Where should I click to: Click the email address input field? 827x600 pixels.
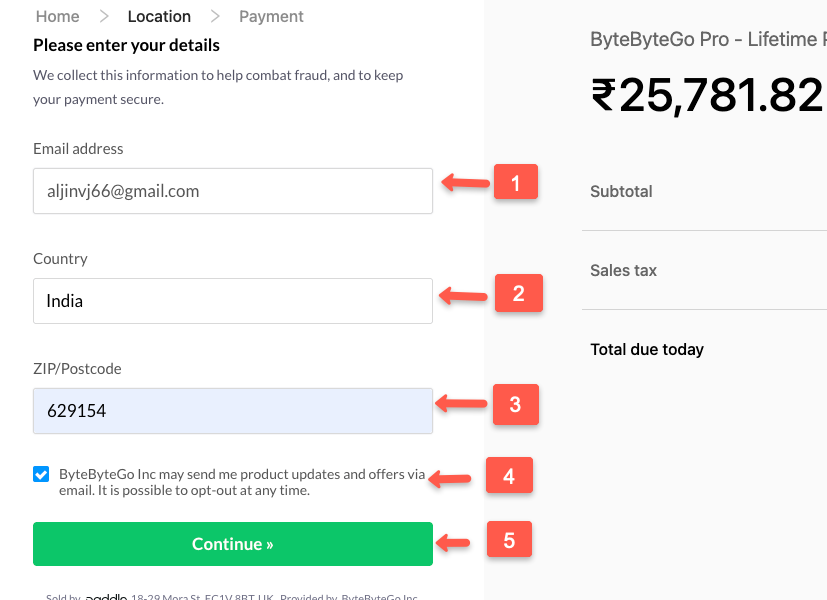click(x=232, y=190)
